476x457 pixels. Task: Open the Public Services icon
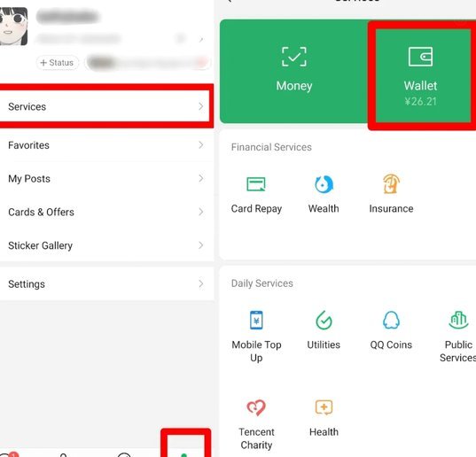pos(458,320)
